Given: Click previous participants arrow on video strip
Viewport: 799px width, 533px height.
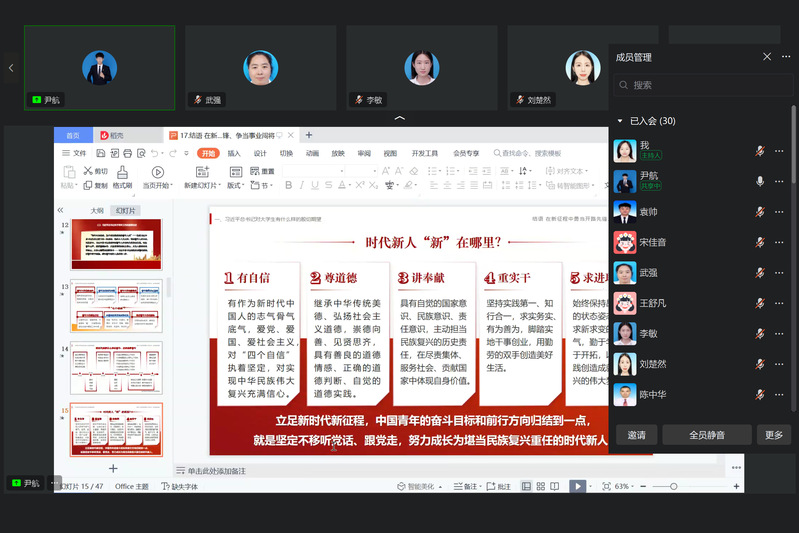Looking at the screenshot, I should tap(11, 67).
